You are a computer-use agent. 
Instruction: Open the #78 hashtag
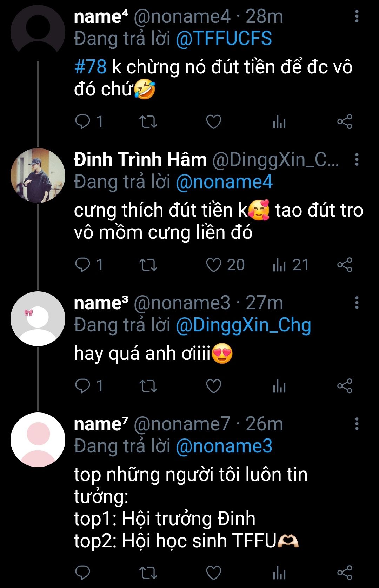90,67
